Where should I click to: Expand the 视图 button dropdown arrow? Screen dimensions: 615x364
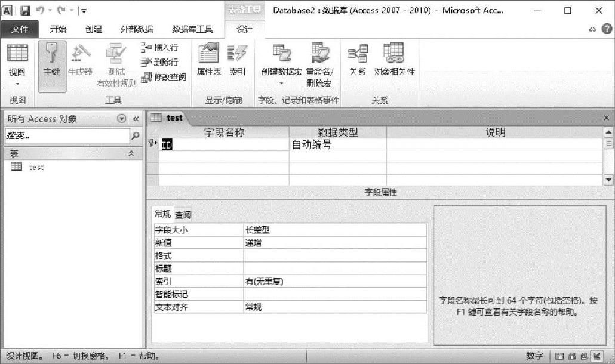pos(18,84)
